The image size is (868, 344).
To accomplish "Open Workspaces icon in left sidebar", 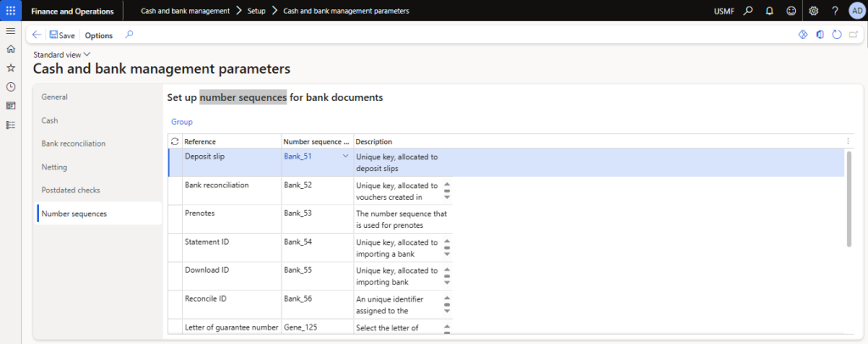I will click(x=10, y=105).
